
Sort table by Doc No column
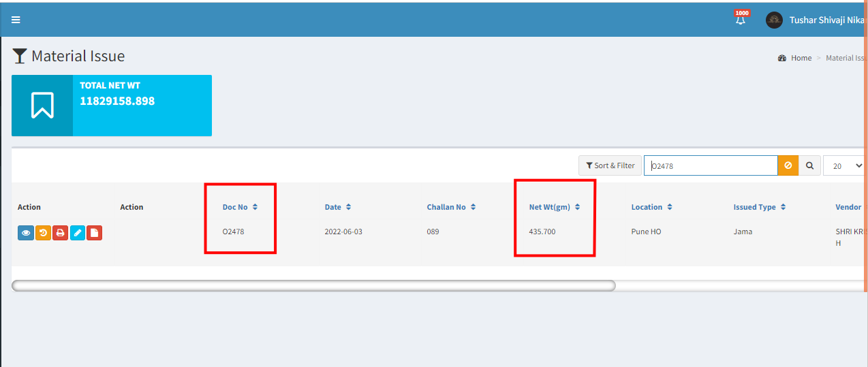click(240, 207)
